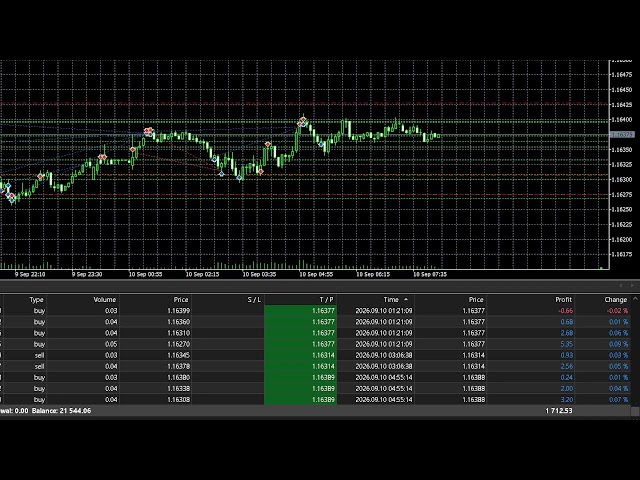The width and height of the screenshot is (640, 480).
Task: Select open price cell 1.16270
Action: [178, 344]
